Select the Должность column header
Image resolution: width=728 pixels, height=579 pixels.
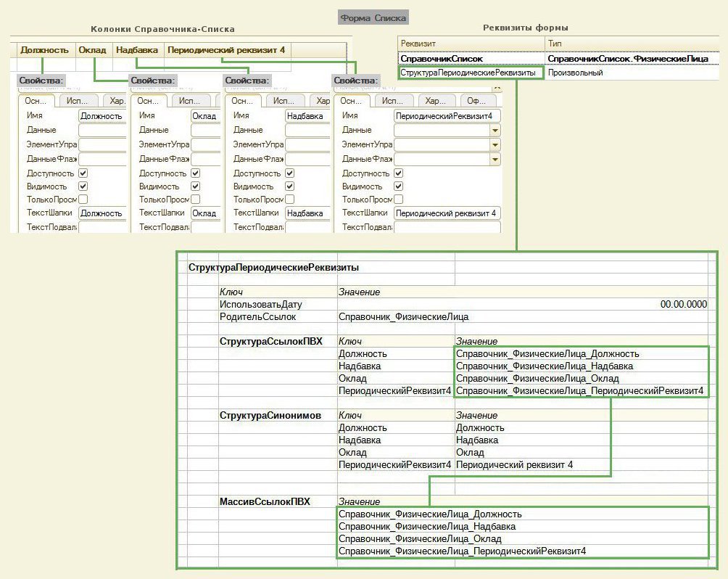[x=44, y=50]
